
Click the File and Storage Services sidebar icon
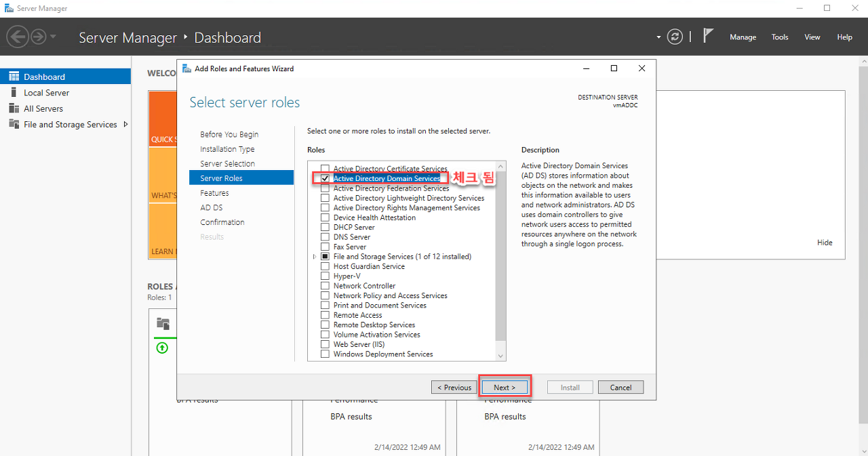click(x=14, y=124)
